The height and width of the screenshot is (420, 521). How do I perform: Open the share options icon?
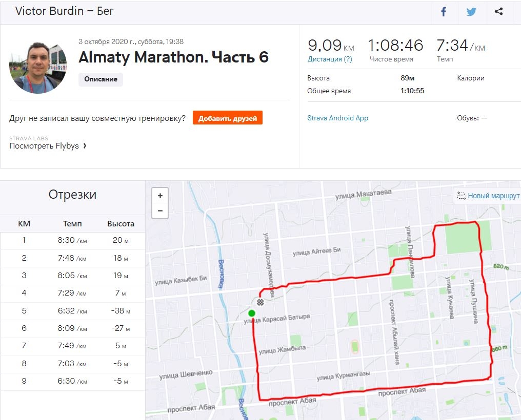click(498, 12)
